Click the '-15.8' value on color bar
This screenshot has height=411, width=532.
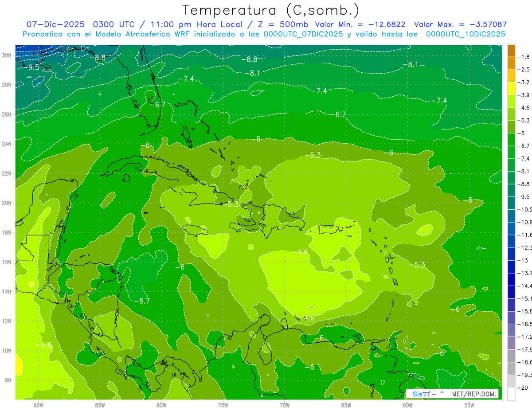pos(525,311)
